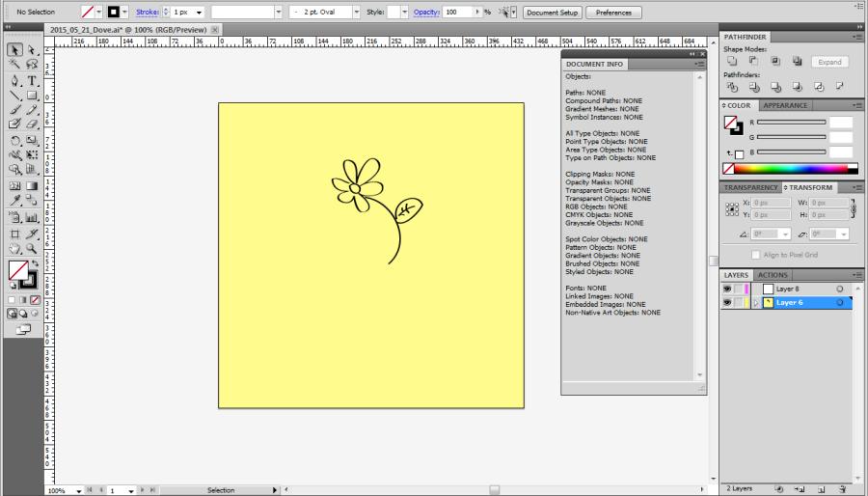Toggle lock box for Layer 8

point(739,289)
